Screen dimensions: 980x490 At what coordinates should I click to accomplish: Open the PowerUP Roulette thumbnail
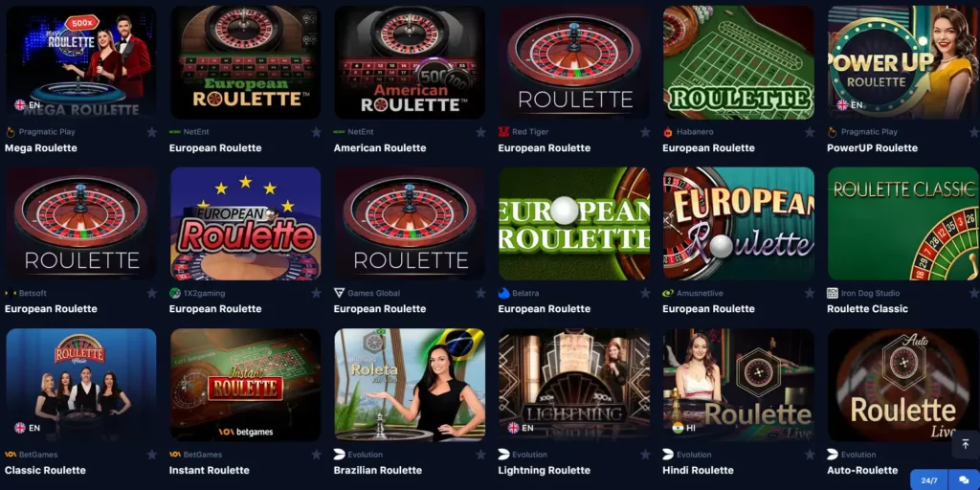tap(903, 62)
